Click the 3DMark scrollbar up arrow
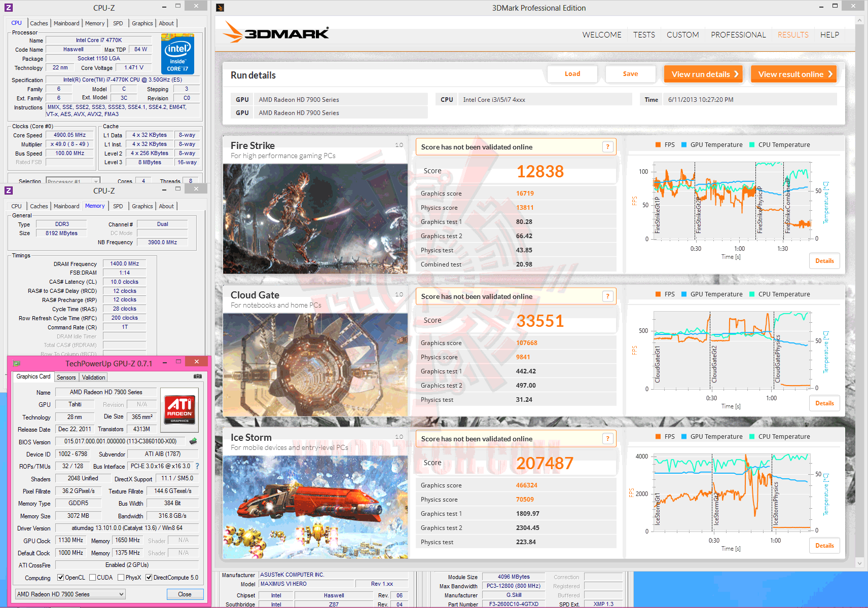868x608 pixels. pos(859,20)
